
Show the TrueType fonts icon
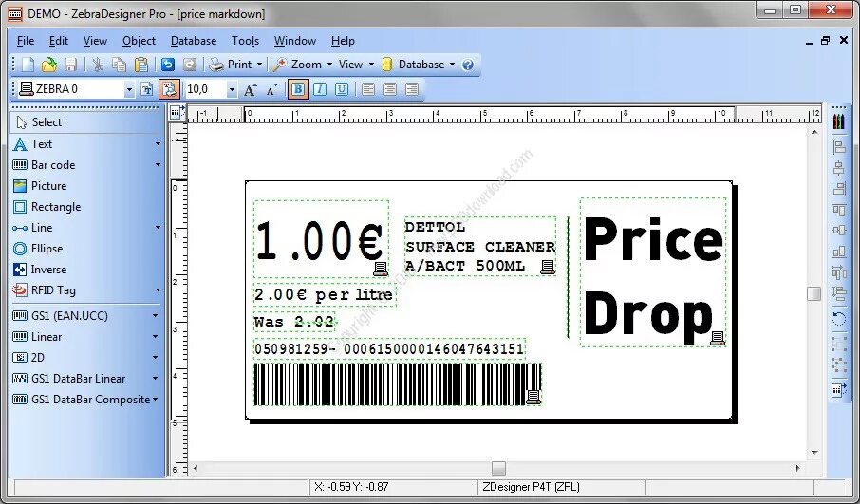pos(146,89)
